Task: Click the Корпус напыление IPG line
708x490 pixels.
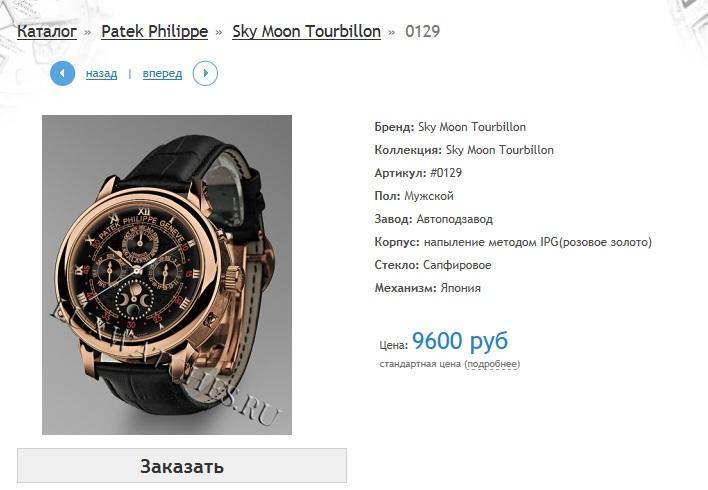Action: pos(513,242)
